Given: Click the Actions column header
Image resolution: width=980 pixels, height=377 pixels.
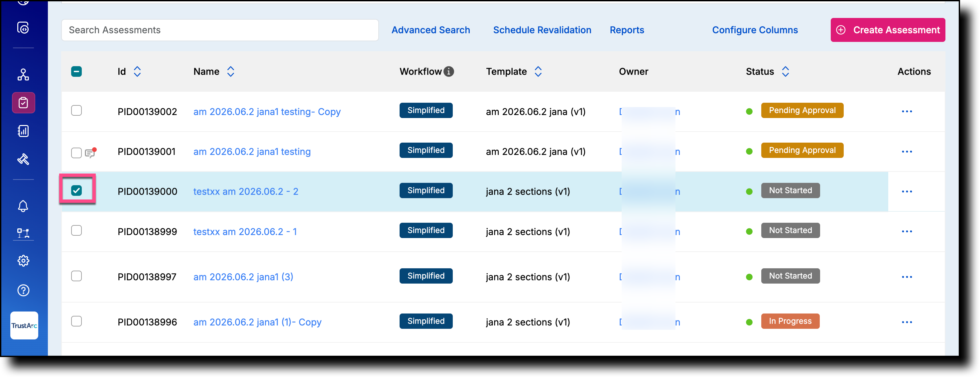Looking at the screenshot, I should tap(914, 71).
